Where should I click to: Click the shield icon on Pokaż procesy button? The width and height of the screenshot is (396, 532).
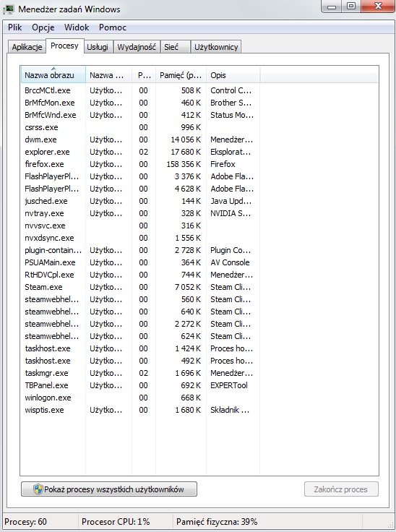pyautogui.click(x=38, y=489)
